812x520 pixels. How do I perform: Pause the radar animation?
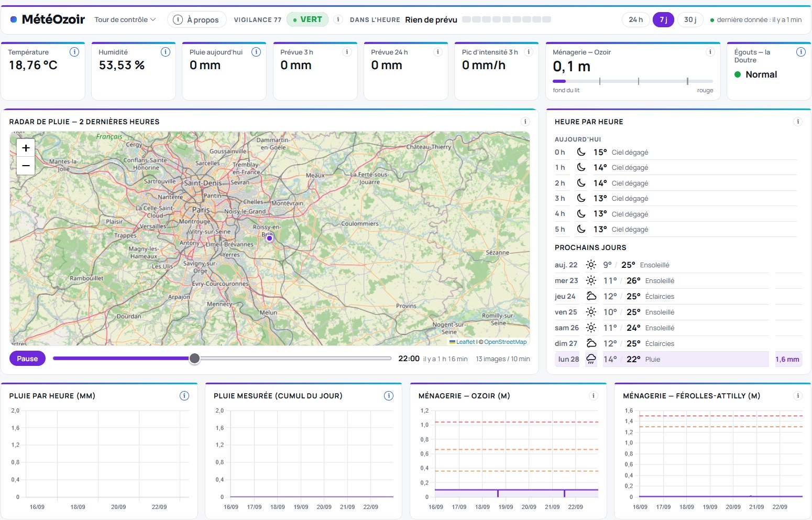click(x=27, y=359)
